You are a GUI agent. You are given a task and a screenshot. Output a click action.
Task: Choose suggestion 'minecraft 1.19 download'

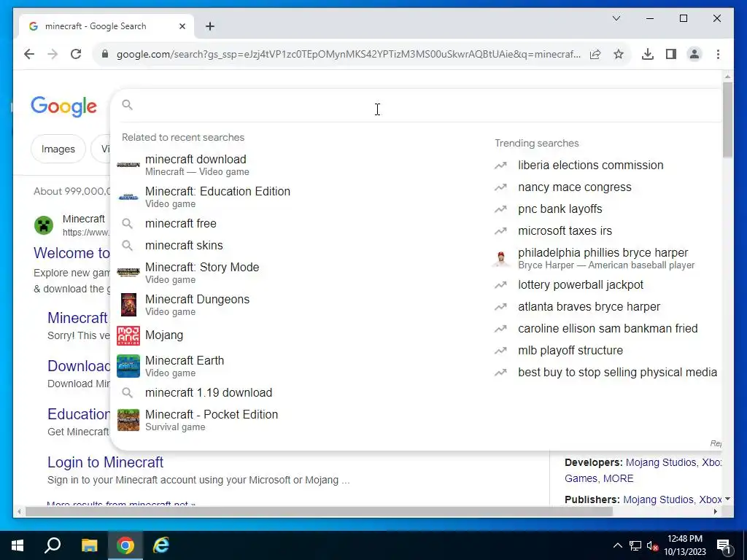(x=300, y=392)
